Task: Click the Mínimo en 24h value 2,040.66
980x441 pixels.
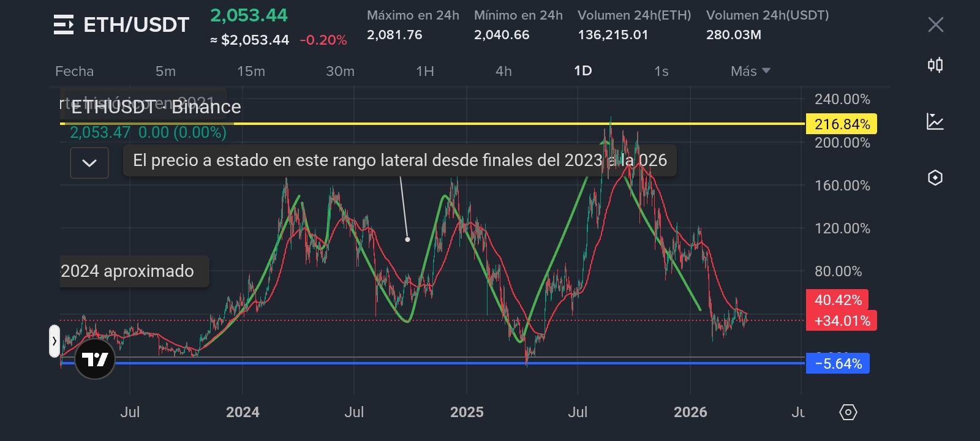Action: click(x=502, y=35)
